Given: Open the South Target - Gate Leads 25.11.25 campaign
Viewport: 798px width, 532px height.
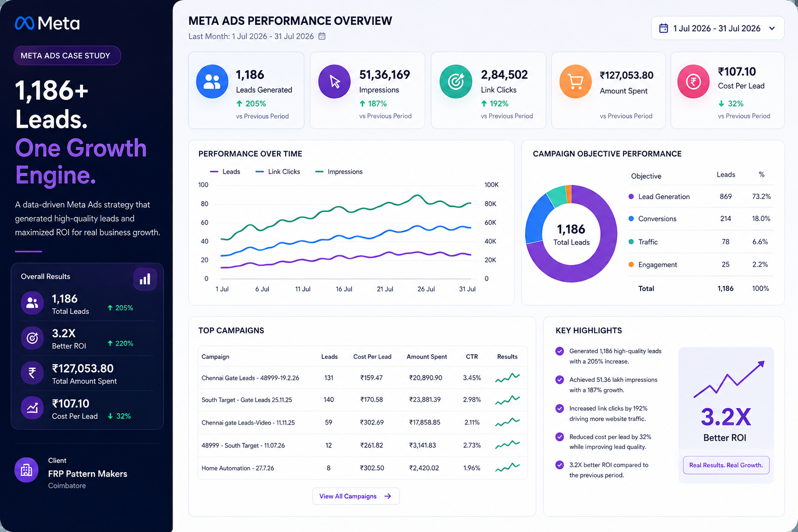Looking at the screenshot, I should [x=247, y=400].
